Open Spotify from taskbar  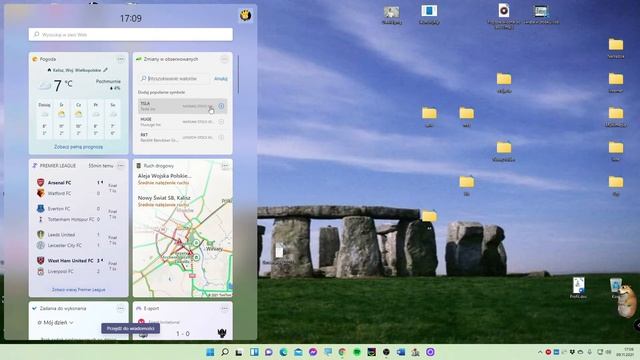[357, 352]
